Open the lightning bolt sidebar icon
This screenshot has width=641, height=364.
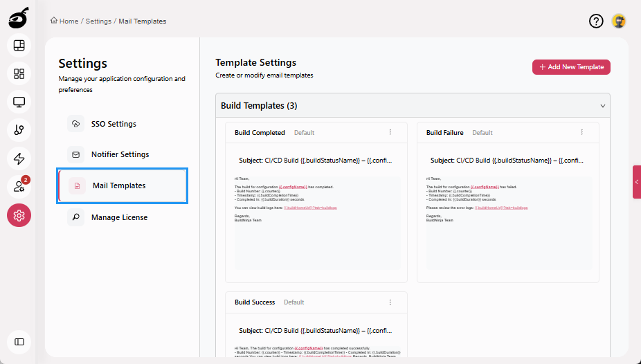(19, 158)
